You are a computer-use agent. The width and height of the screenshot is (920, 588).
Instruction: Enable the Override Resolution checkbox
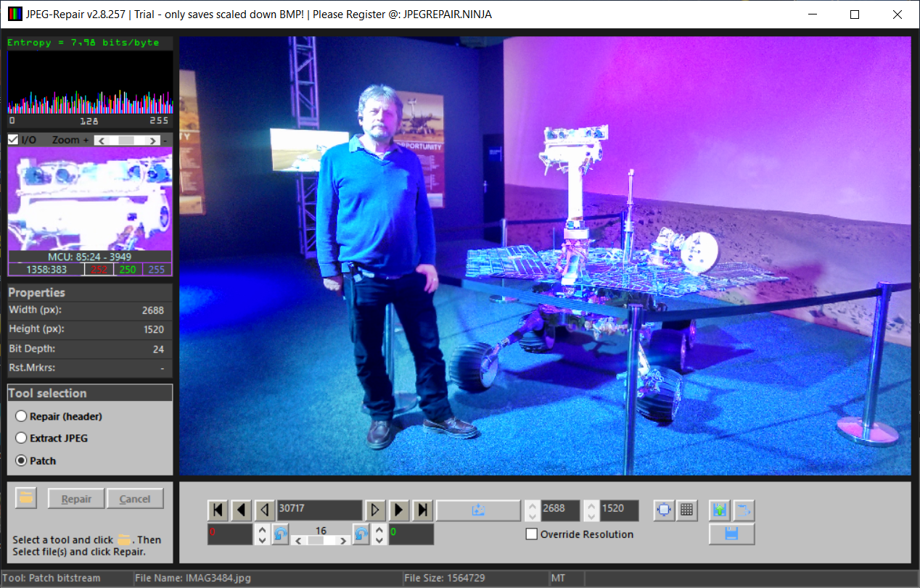[x=532, y=534]
